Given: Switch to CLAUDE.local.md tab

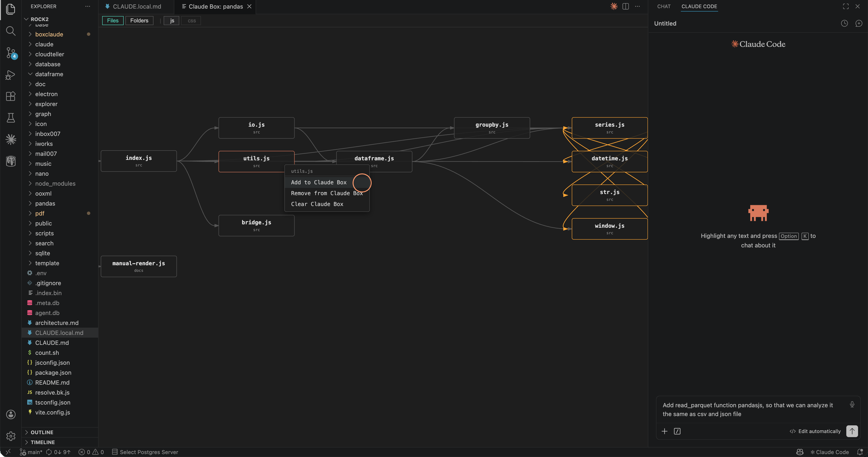Looking at the screenshot, I should coord(137,6).
